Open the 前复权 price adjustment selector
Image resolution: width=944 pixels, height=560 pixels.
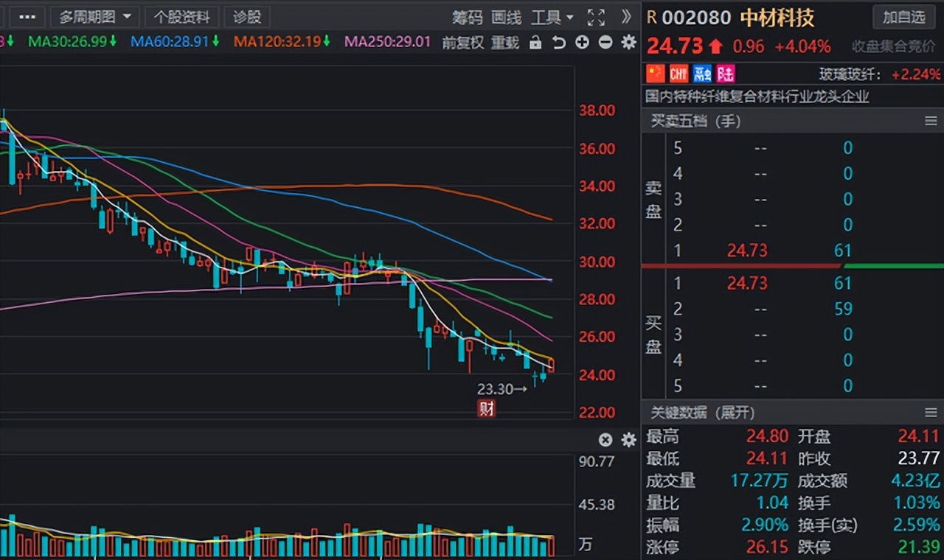pyautogui.click(x=463, y=43)
